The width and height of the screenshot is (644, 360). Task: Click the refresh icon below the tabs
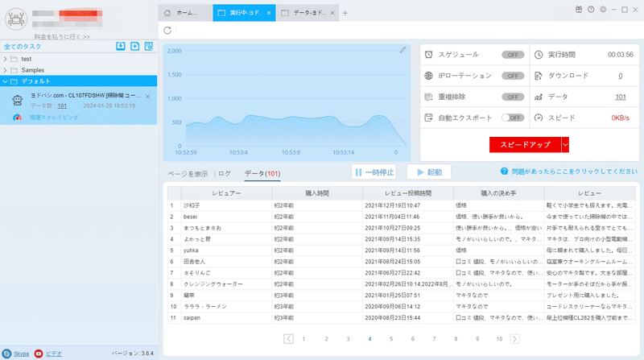[x=167, y=30]
